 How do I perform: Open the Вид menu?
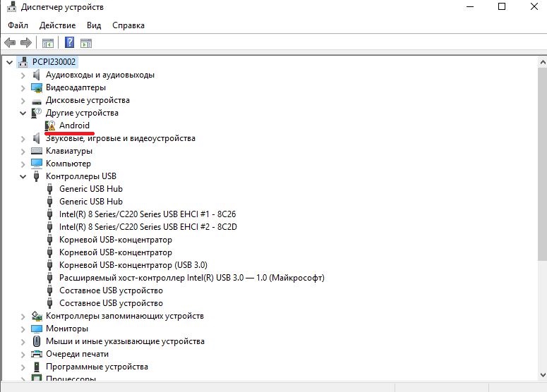[94, 25]
